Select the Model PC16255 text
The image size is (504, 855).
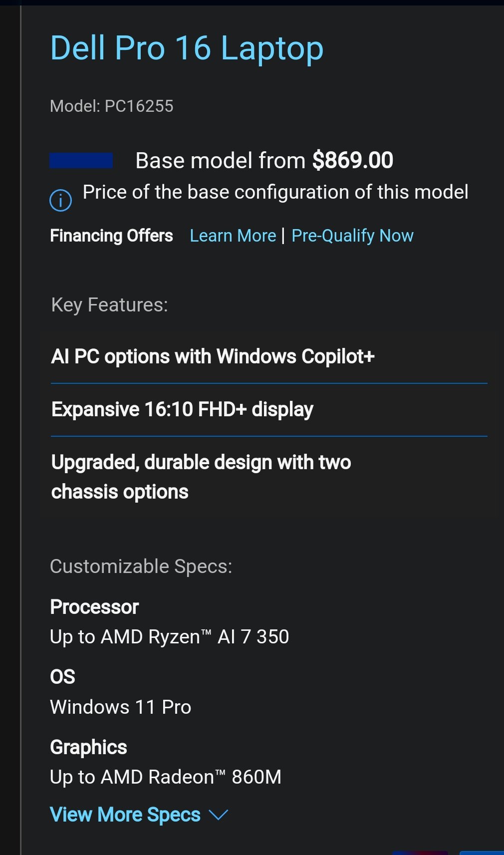(x=112, y=106)
